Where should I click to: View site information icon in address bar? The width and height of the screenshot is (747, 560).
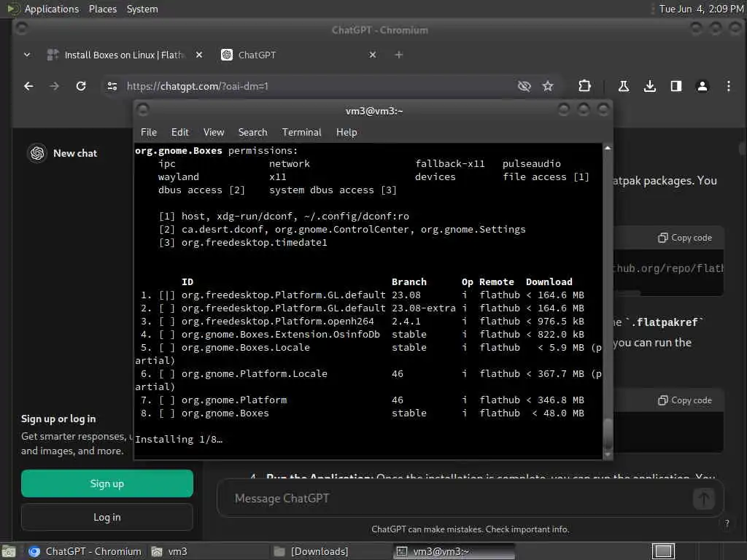pos(112,86)
